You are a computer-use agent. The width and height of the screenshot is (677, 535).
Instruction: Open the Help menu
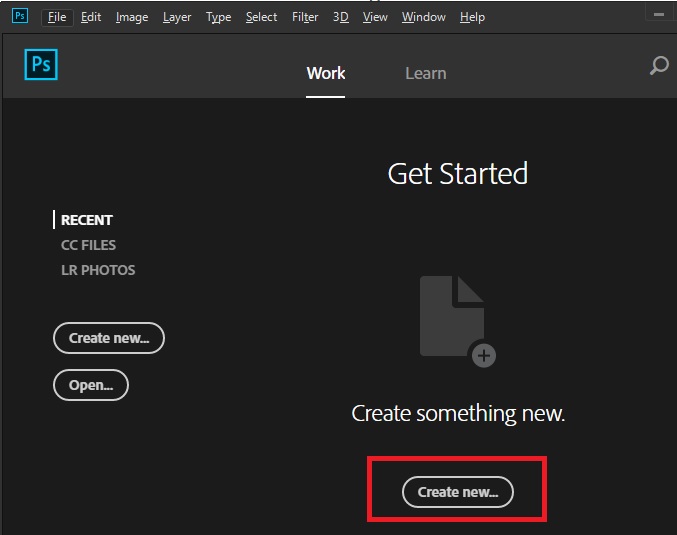click(472, 17)
